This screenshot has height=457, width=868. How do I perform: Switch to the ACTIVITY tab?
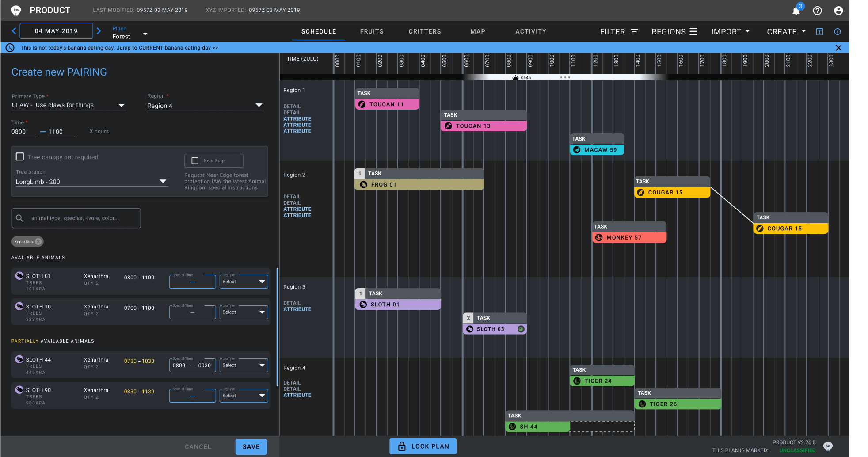click(x=531, y=32)
